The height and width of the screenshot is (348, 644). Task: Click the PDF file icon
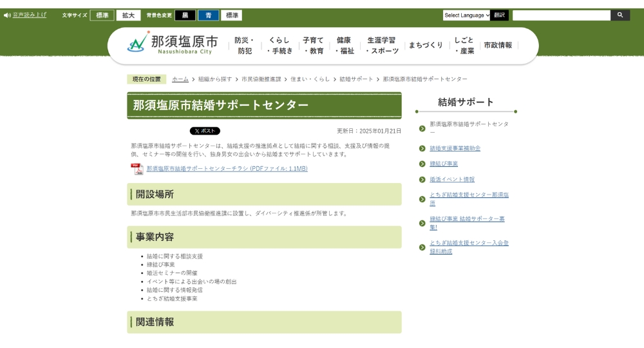pos(137,169)
